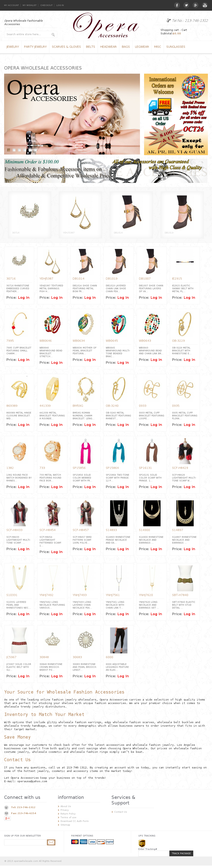Click the search magnifier icon

click(53, 34)
